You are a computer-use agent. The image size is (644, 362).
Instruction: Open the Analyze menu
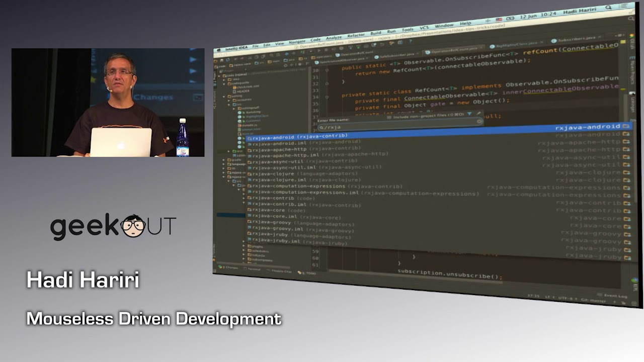334,38
